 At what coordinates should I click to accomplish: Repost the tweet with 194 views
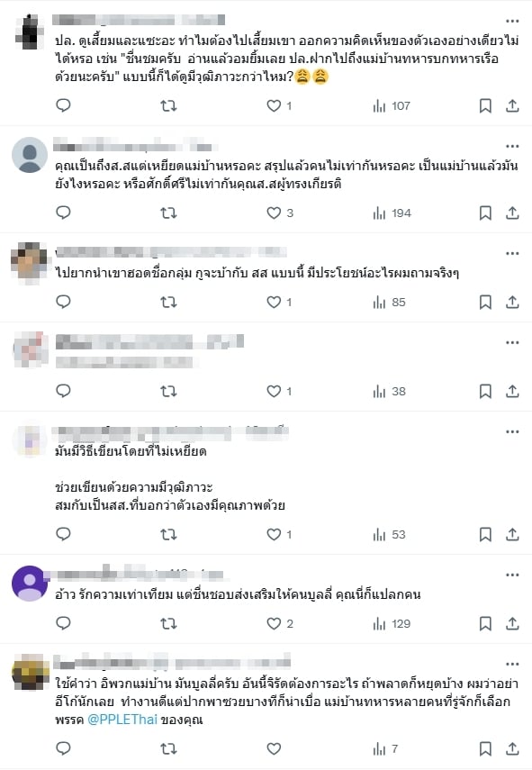pyautogui.click(x=168, y=213)
